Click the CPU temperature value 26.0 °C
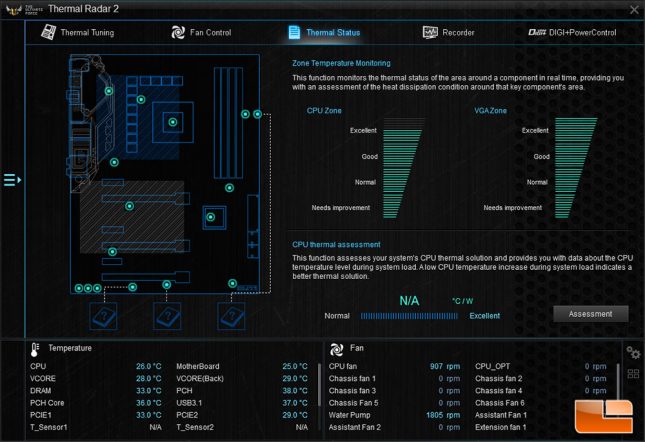This screenshot has width=645, height=442. pyautogui.click(x=149, y=366)
